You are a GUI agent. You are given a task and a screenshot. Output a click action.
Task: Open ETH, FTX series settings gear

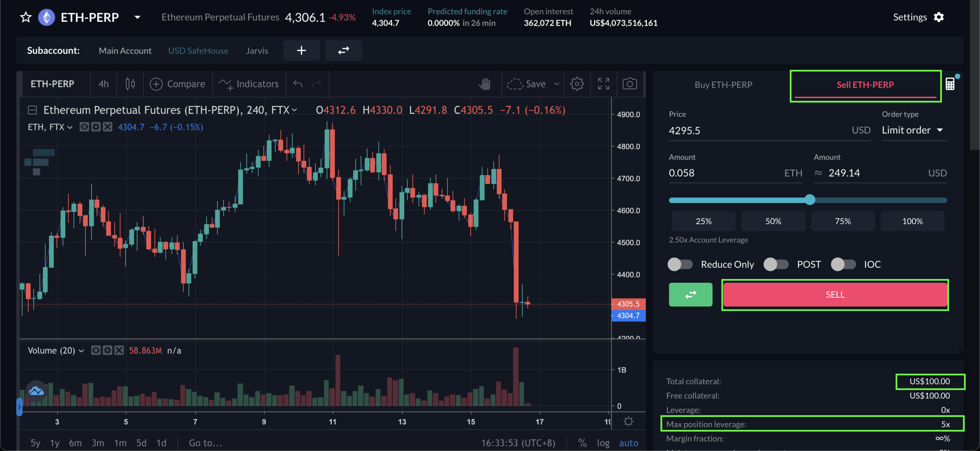(96, 127)
